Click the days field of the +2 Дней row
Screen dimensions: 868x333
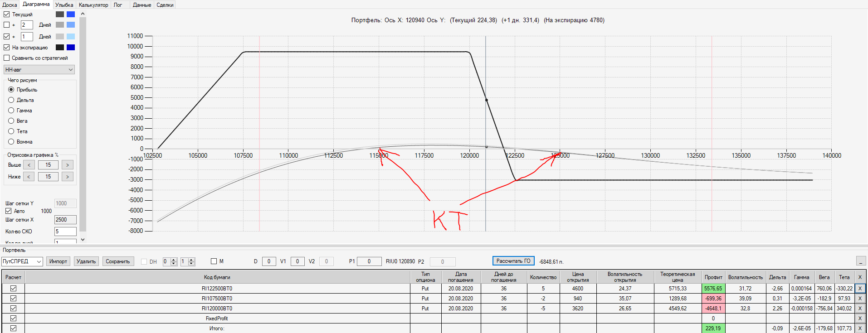27,25
